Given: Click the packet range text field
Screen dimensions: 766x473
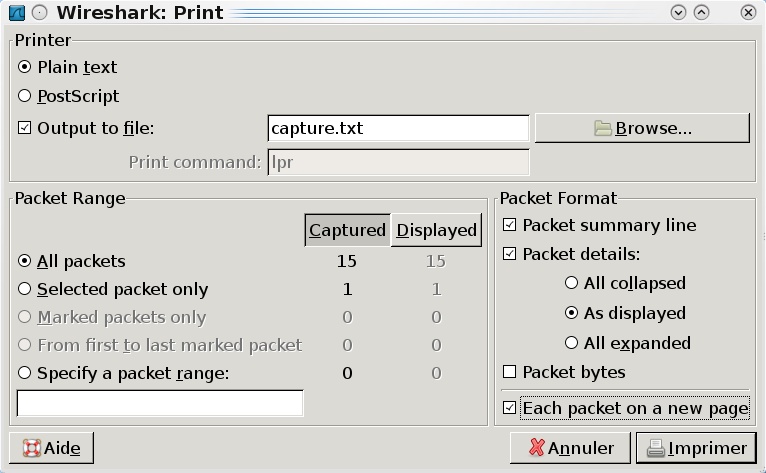Looking at the screenshot, I should 160,403.
